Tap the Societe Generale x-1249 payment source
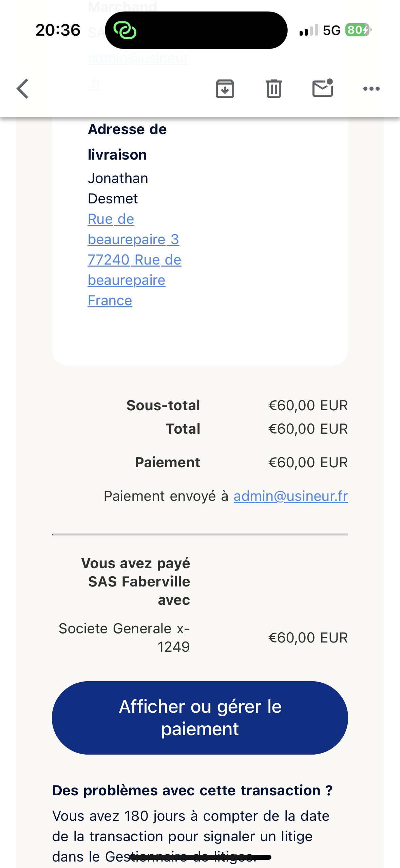400x868 pixels. pos(124,637)
